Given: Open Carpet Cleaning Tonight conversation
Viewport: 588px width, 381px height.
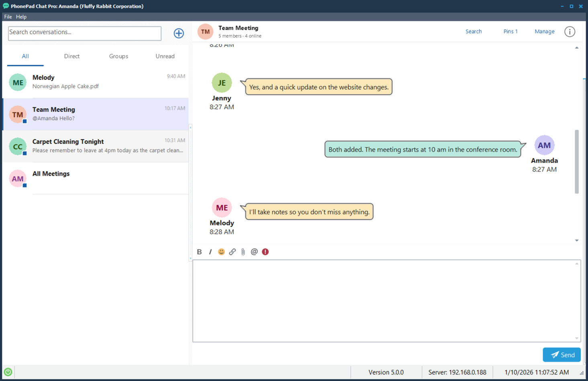Looking at the screenshot, I should [x=96, y=146].
